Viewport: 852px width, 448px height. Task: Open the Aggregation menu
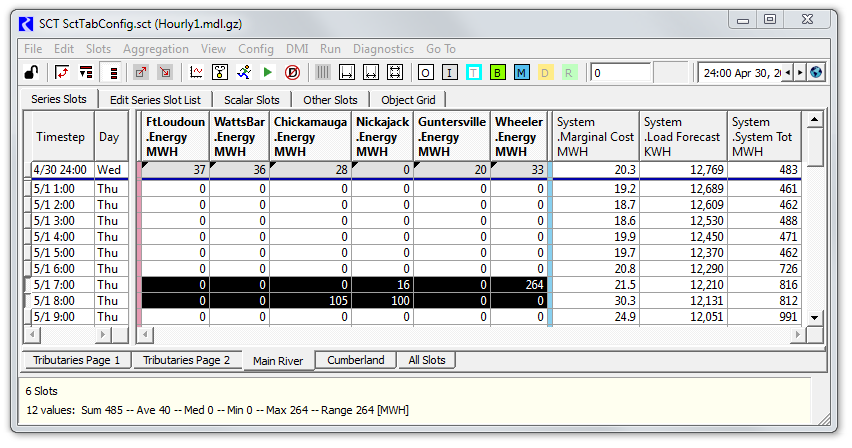(156, 49)
